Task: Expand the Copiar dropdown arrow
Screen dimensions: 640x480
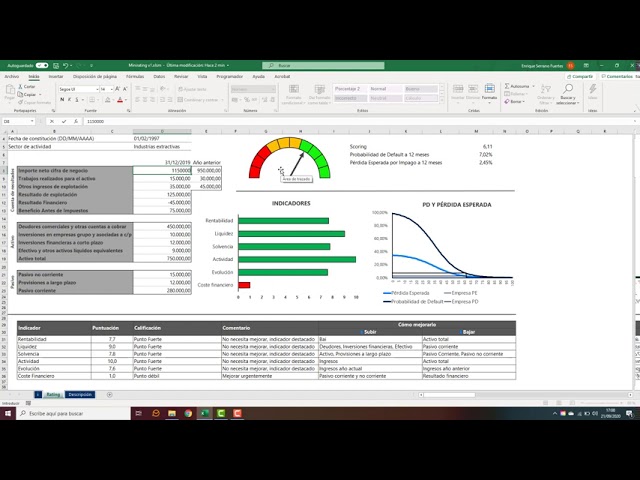Action: pos(40,95)
